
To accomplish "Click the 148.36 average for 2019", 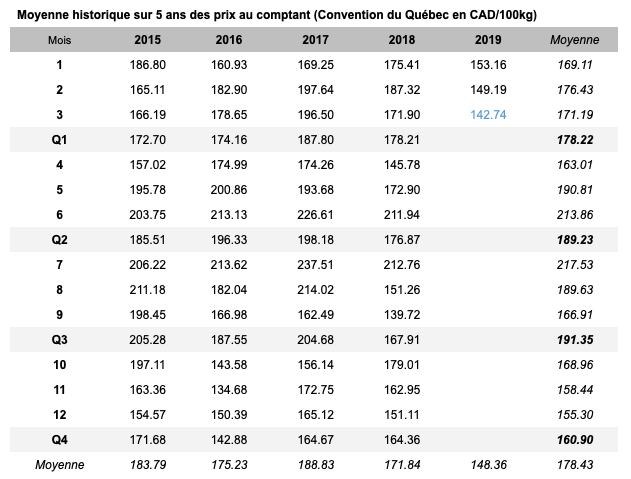I will [x=488, y=465].
